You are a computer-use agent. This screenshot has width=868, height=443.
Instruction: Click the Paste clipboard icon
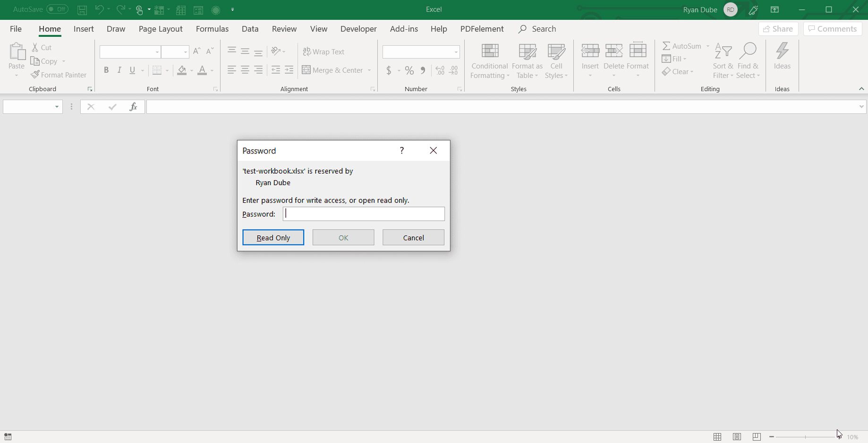(x=17, y=52)
